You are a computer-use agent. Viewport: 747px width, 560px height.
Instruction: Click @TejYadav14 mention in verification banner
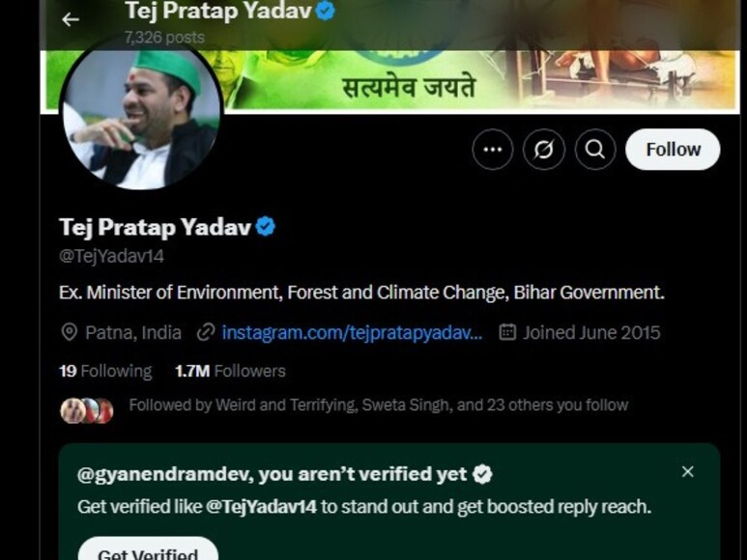click(261, 507)
